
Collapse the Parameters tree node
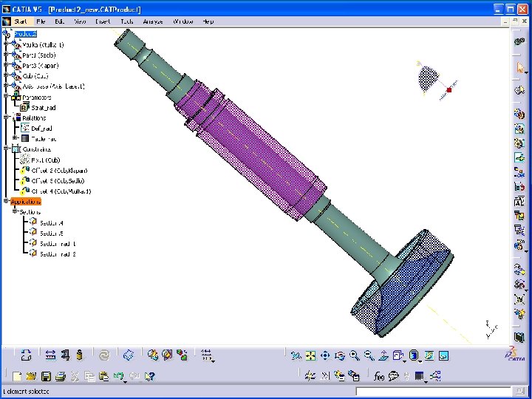pos(6,96)
